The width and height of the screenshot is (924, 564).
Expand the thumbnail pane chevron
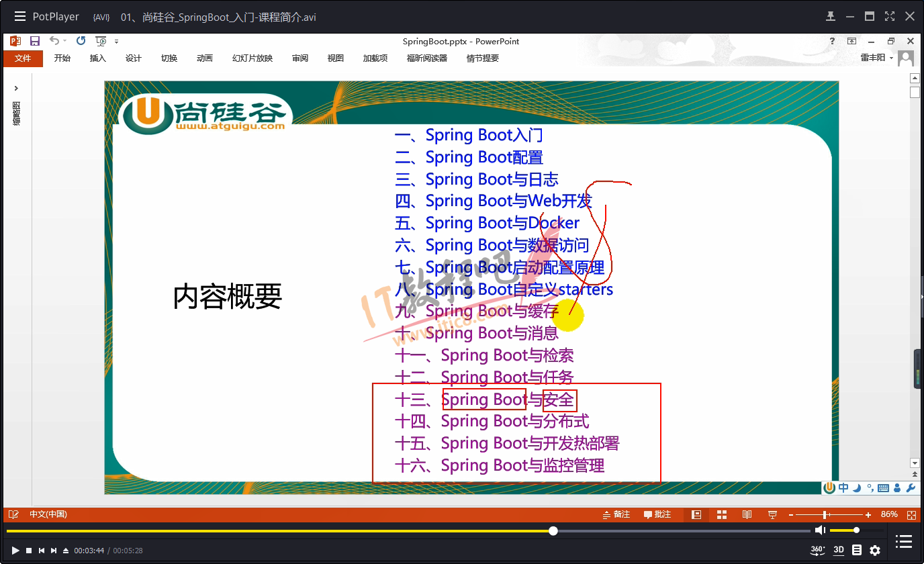pos(16,88)
